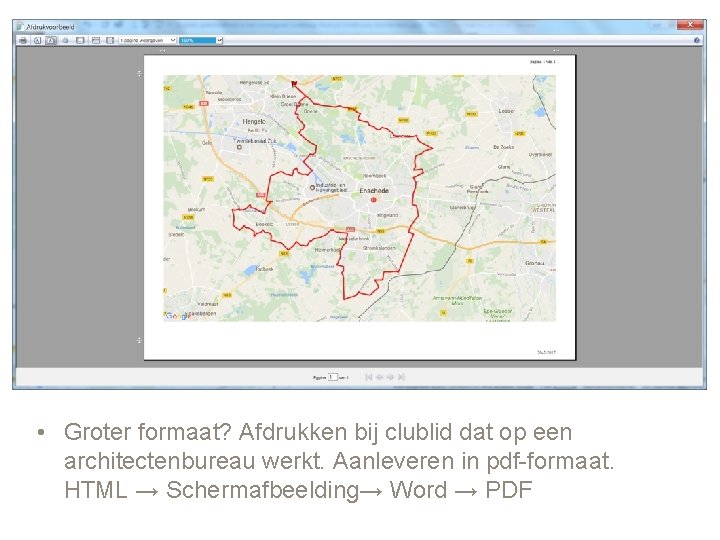The height and width of the screenshot is (540, 720).
Task: Click the upper horizontal margin handle
Action: point(140,73)
